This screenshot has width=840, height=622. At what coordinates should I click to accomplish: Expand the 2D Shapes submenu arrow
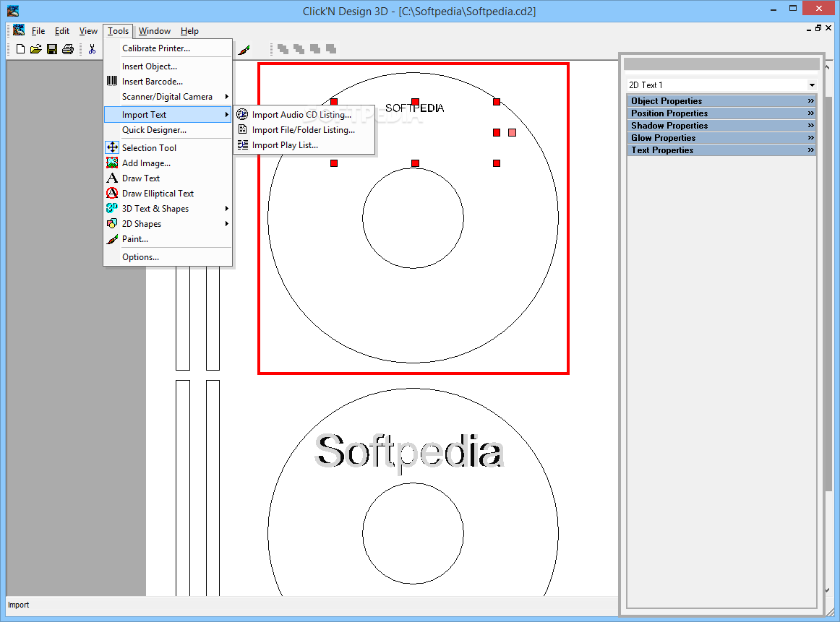[226, 224]
